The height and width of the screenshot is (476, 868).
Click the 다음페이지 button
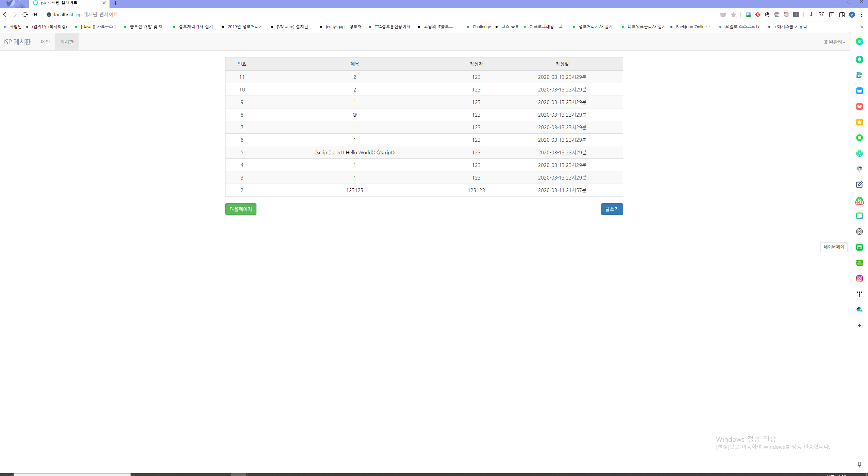click(240, 209)
